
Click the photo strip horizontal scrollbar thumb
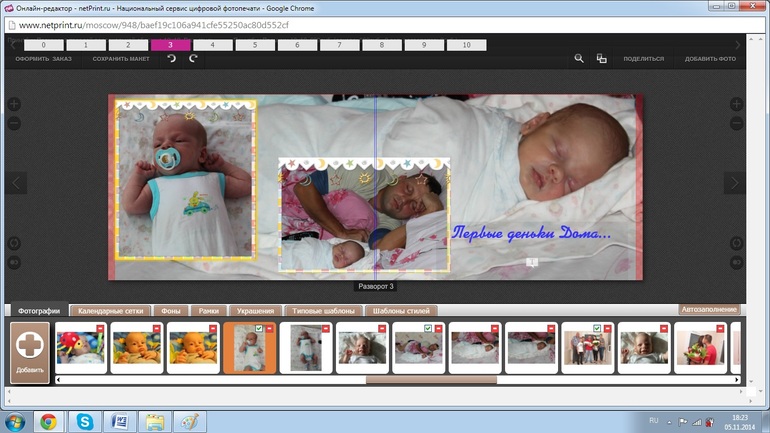point(430,380)
